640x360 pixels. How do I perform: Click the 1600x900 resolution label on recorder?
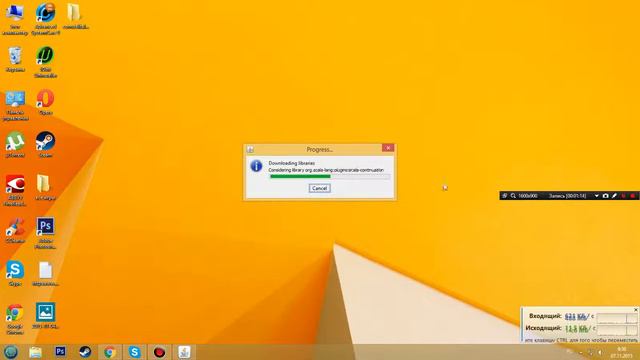tap(528, 196)
